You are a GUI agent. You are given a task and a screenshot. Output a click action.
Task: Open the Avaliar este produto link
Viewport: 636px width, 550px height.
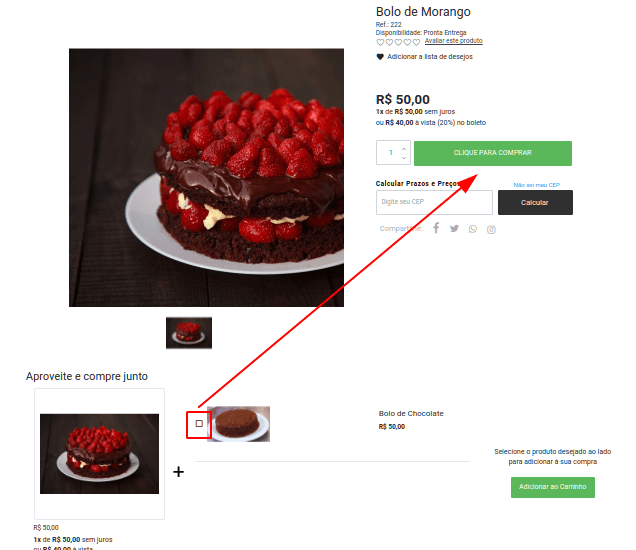coord(453,41)
